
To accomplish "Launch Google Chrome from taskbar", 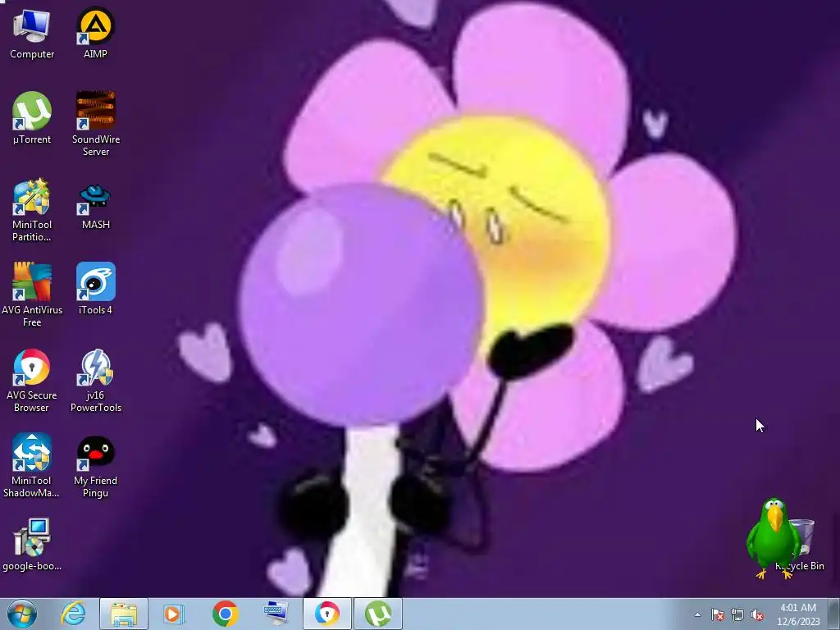I will tap(225, 614).
